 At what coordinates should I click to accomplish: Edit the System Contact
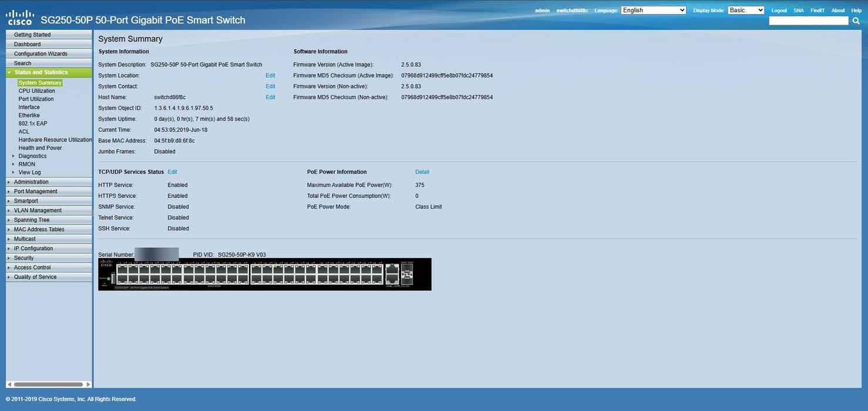pos(270,86)
